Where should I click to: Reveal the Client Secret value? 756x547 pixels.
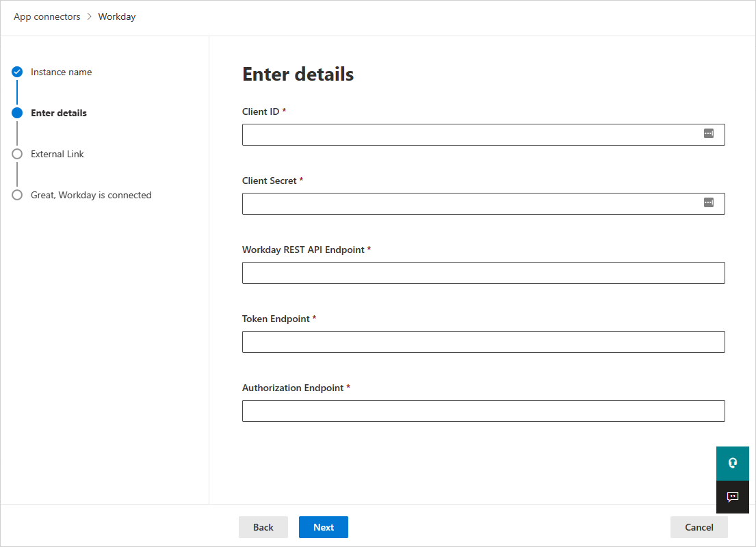tap(709, 202)
